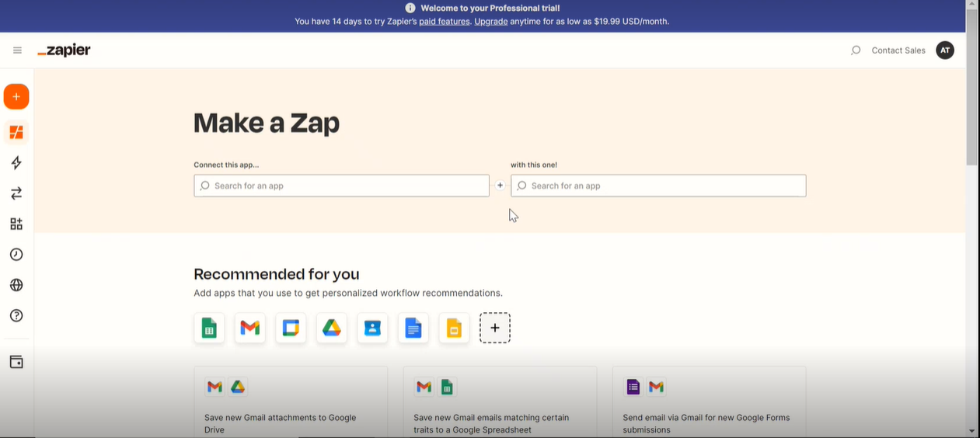
Task: Click the search magnifier icon in header
Action: click(856, 50)
